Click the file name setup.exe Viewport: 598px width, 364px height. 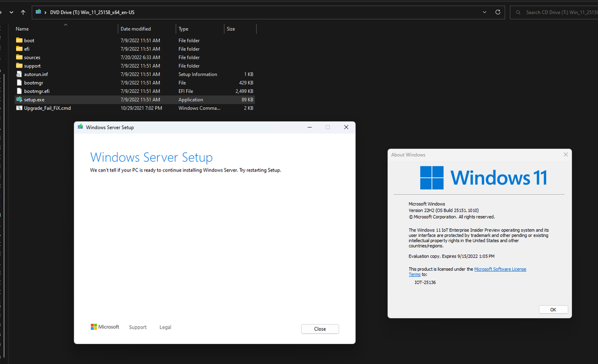[x=34, y=100]
